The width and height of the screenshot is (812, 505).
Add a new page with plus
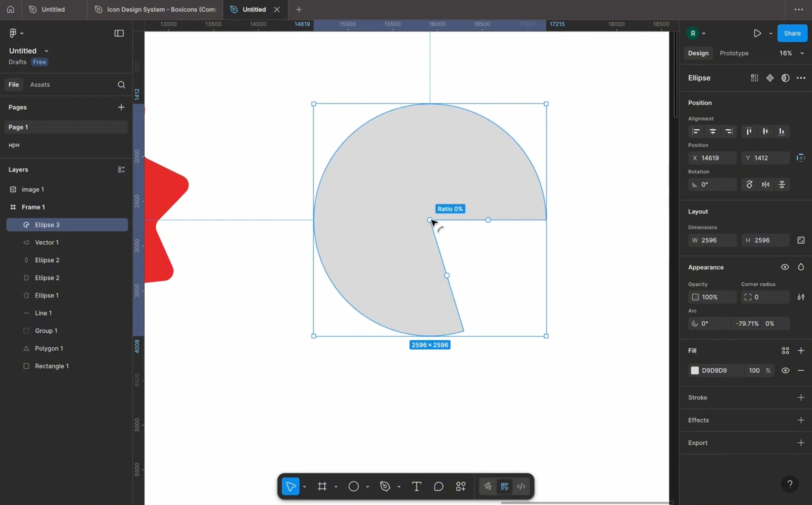point(121,107)
